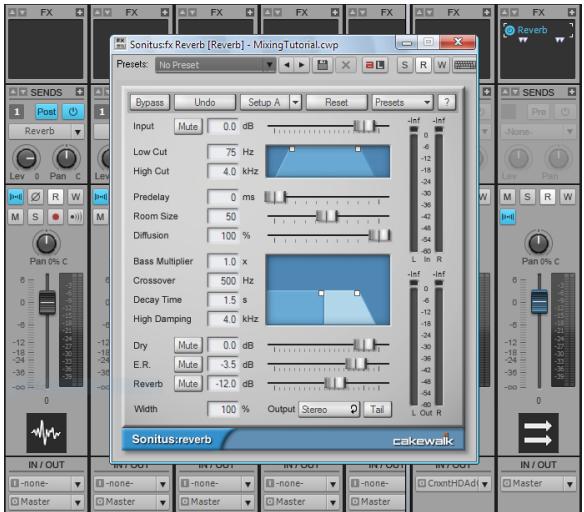Click the waveform track icon
Screen dimensions: 584x512
47,433
